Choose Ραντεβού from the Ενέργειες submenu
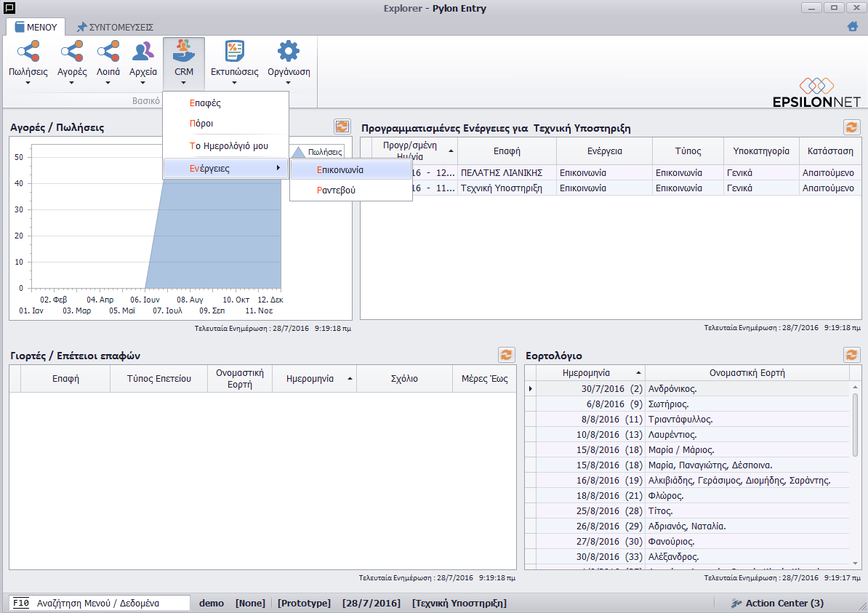 351,190
